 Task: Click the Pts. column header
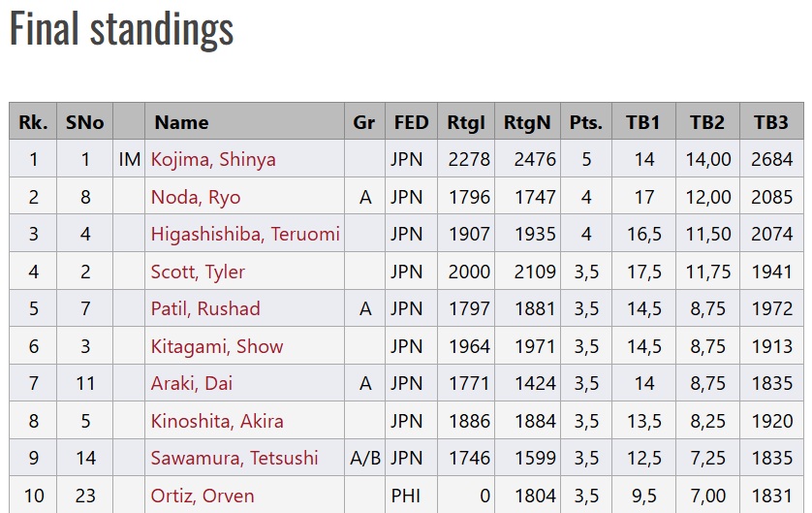click(586, 122)
